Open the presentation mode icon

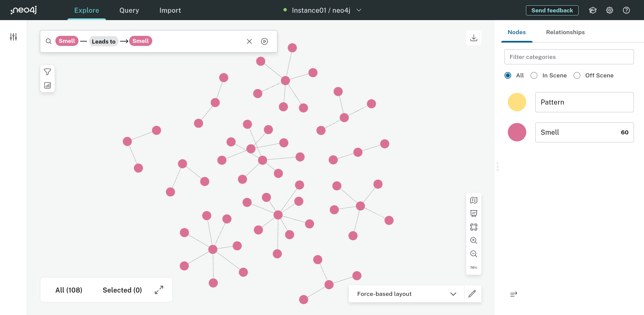(x=474, y=213)
